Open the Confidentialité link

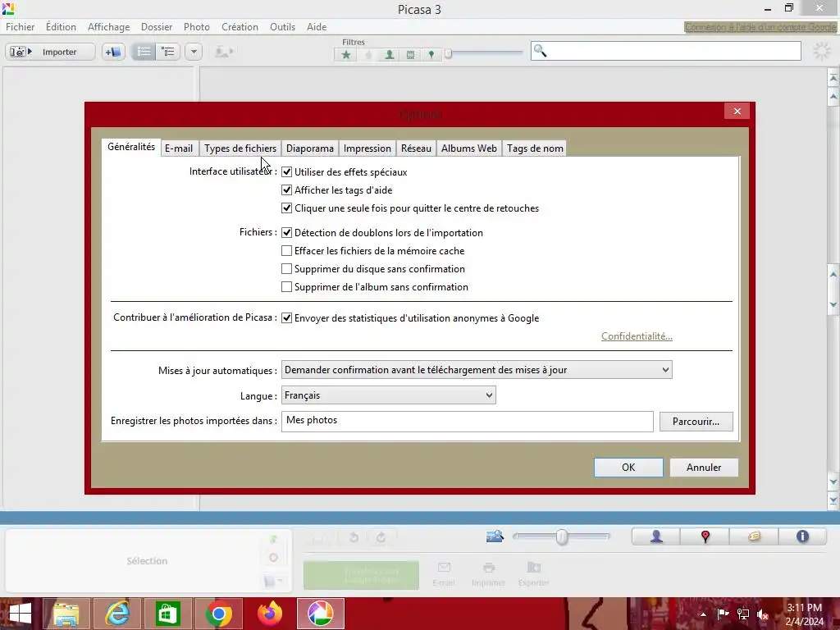tap(637, 336)
